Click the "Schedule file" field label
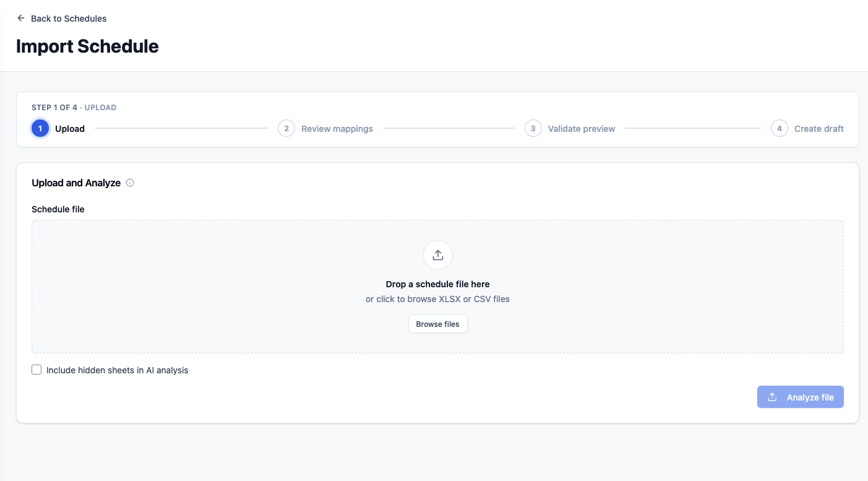Viewport: 868px width, 481px height. pos(58,209)
